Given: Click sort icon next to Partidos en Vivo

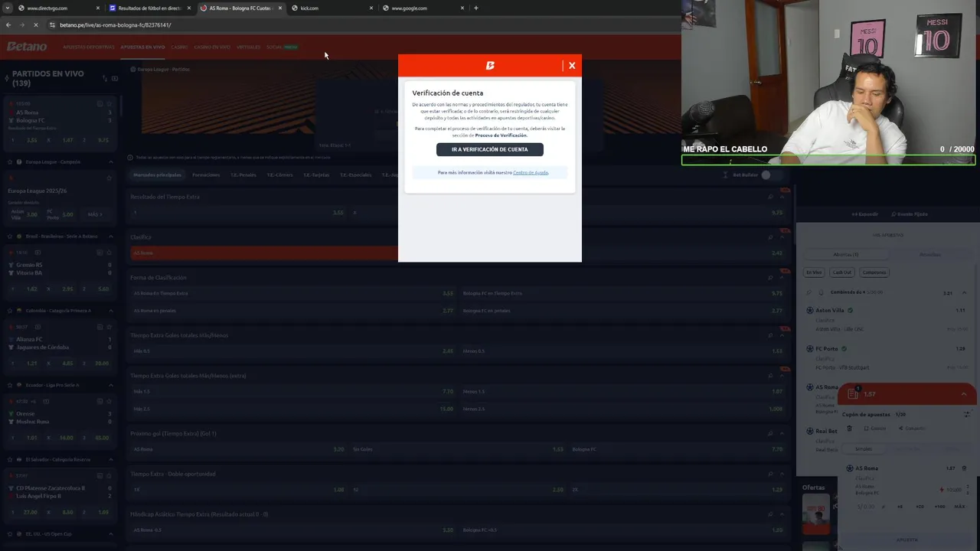Looking at the screenshot, I should 103,78.
